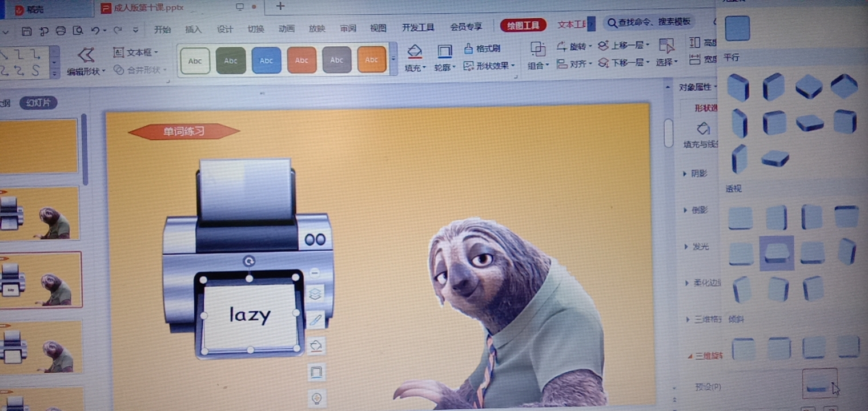
Task: Click the Fill & Line (填充与线条) icon
Action: 704,128
